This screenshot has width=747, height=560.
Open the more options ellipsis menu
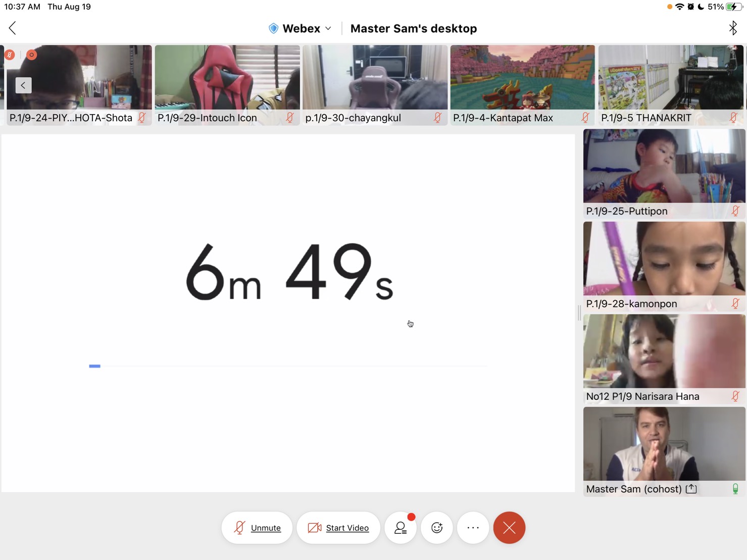tap(473, 528)
